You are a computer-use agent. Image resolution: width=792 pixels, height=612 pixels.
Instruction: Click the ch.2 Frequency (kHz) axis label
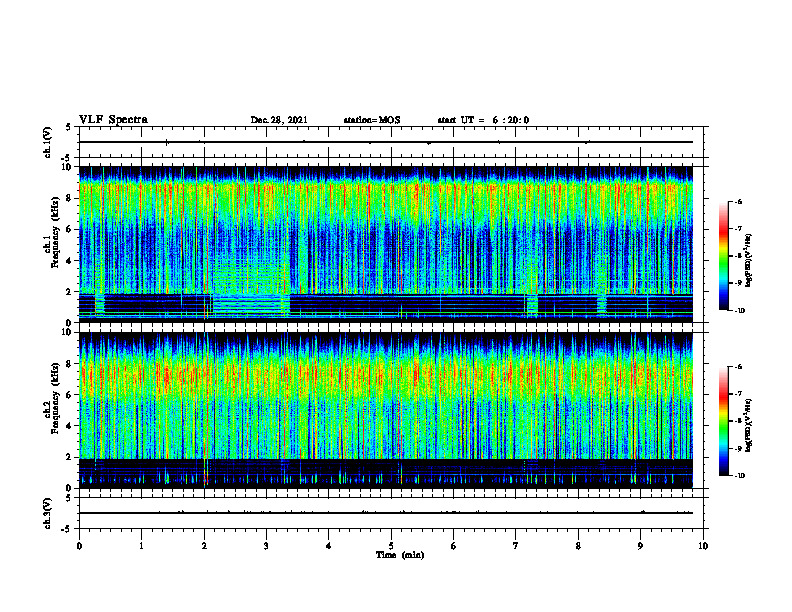52,397
